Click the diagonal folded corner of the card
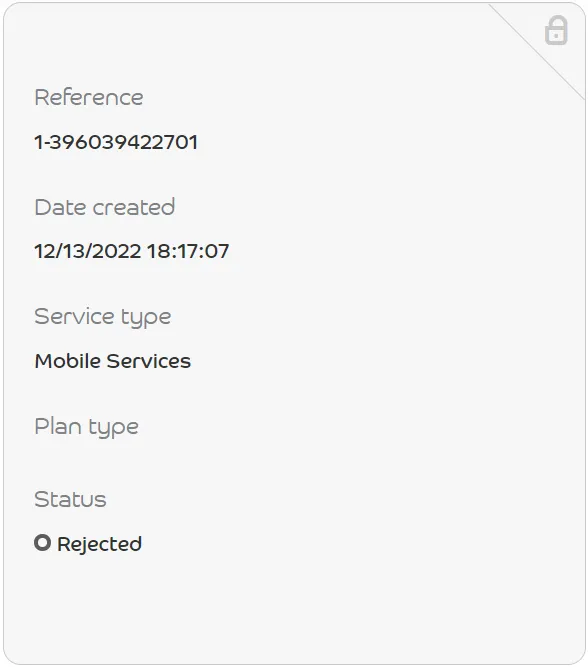 [x=537, y=52]
